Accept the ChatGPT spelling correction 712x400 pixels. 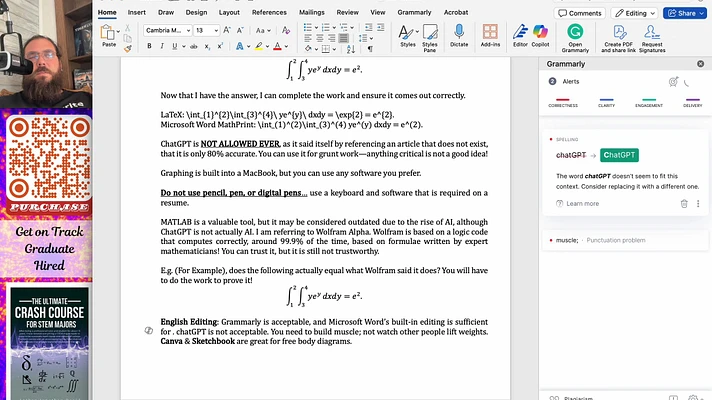[619, 155]
